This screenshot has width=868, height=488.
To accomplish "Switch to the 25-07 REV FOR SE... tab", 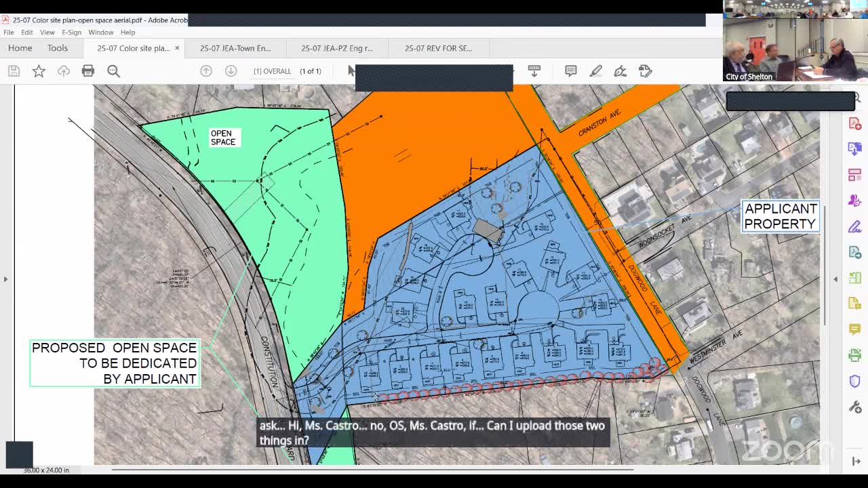I will pos(439,48).
